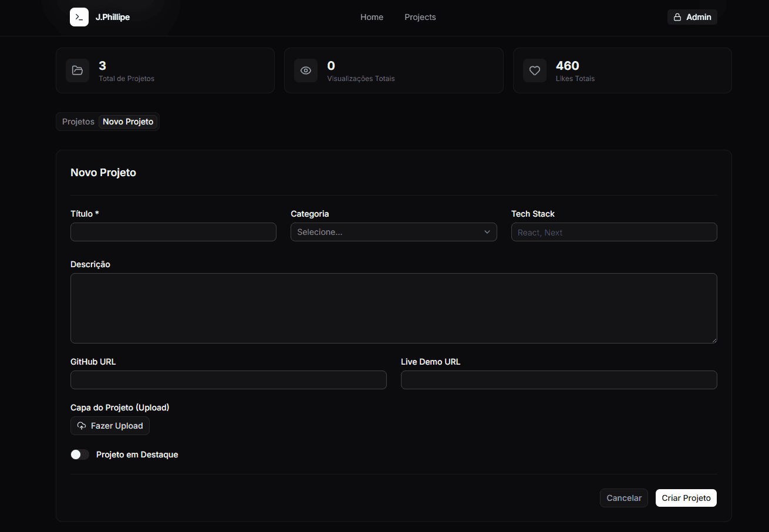Focus the Título input field
769x532 pixels.
[x=173, y=232]
